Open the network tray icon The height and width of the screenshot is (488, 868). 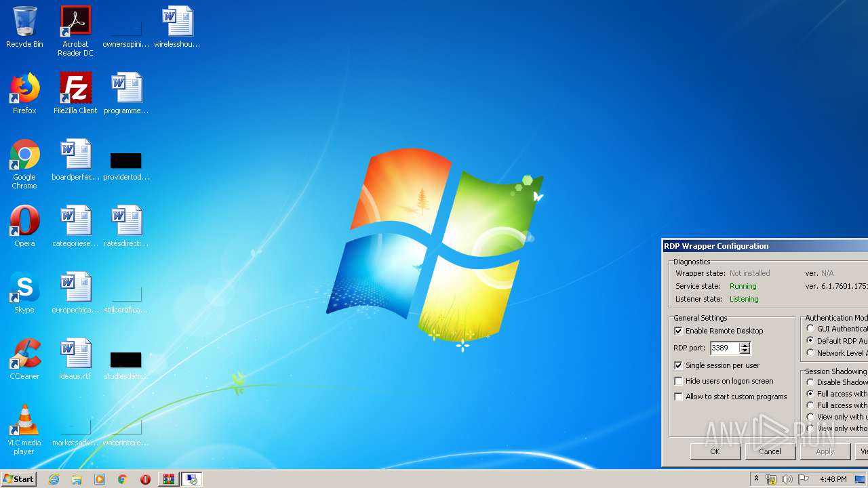click(x=771, y=479)
